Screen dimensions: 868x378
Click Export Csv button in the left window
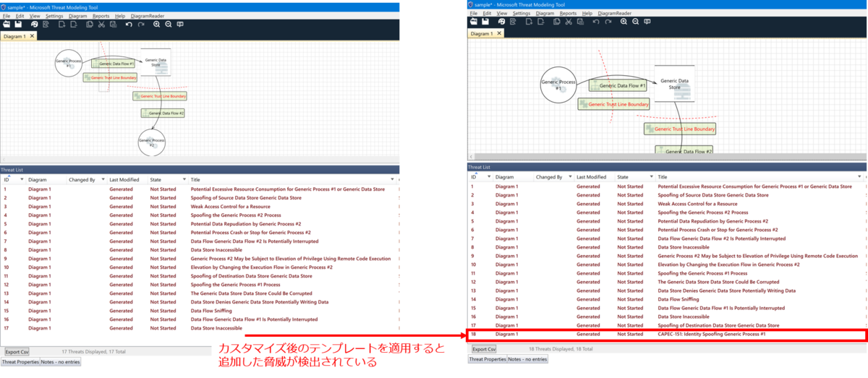[x=17, y=351]
